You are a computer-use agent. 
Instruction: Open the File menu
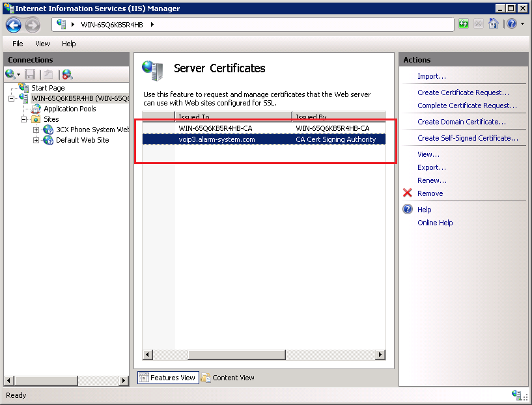click(x=18, y=44)
